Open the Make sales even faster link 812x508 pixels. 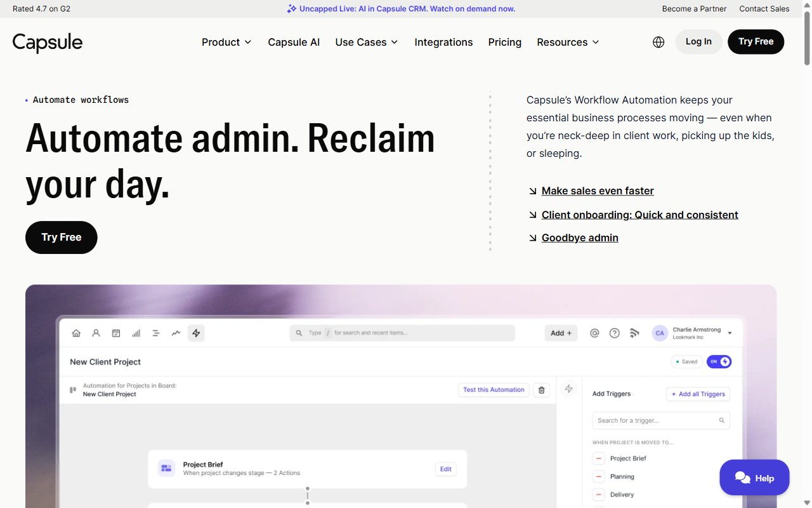click(598, 190)
